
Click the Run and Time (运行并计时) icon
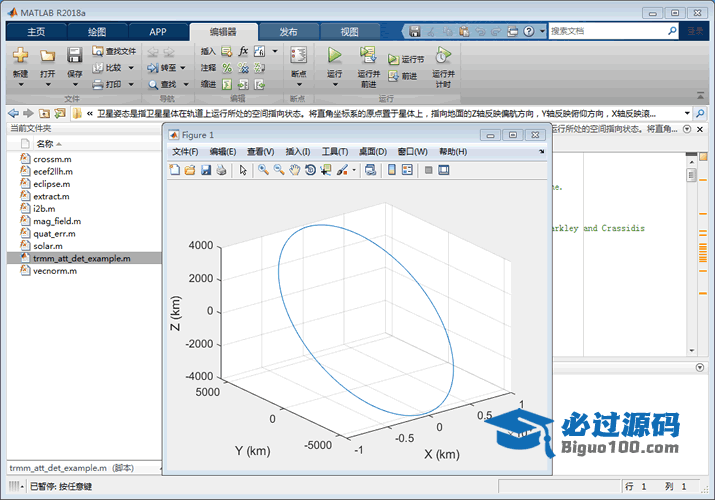click(x=443, y=55)
